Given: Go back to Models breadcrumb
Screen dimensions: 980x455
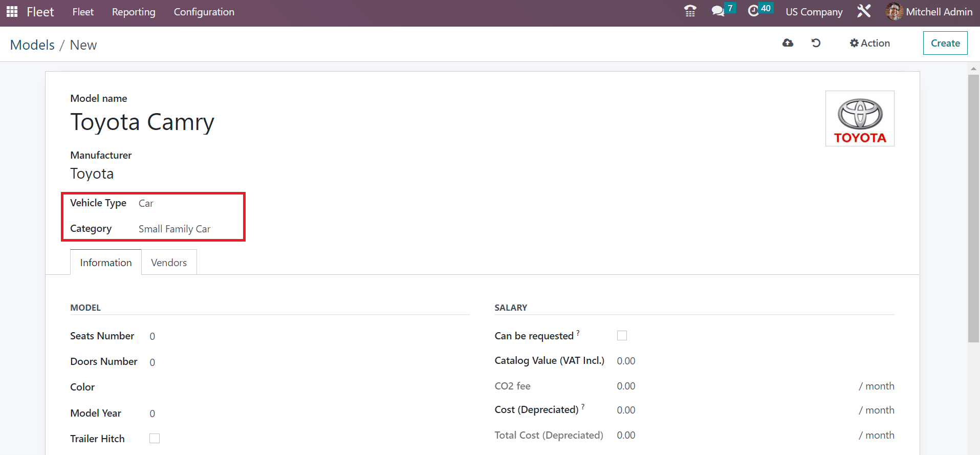Looking at the screenshot, I should click(32, 45).
